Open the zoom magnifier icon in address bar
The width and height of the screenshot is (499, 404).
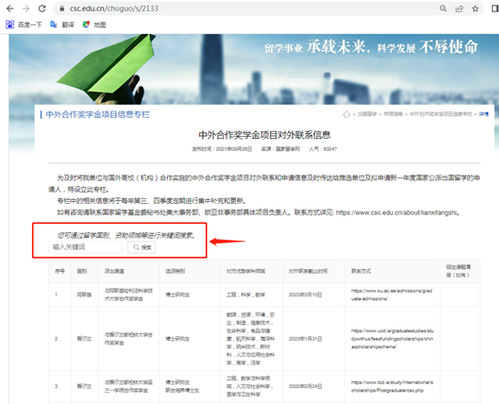click(x=443, y=9)
